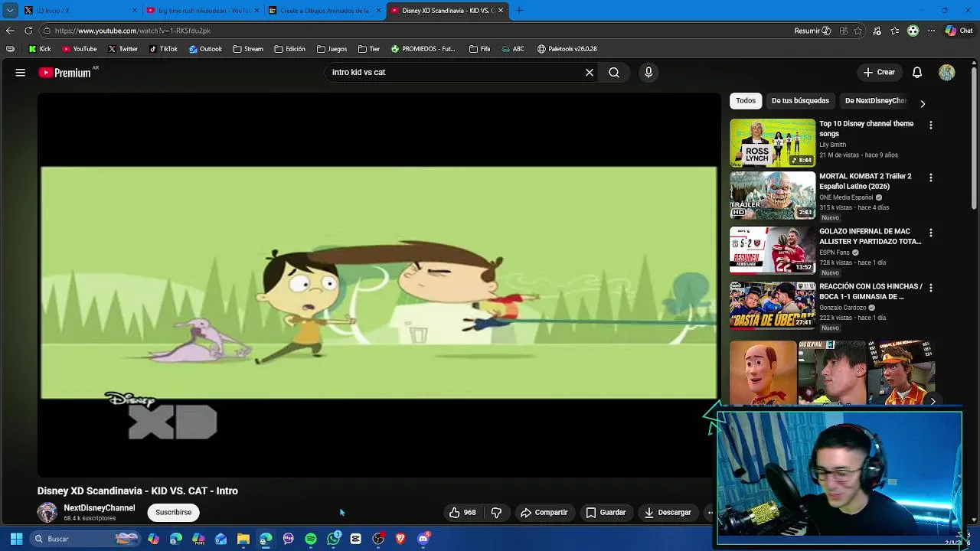
Task: Dislike the video with thumbs down
Action: (496, 512)
